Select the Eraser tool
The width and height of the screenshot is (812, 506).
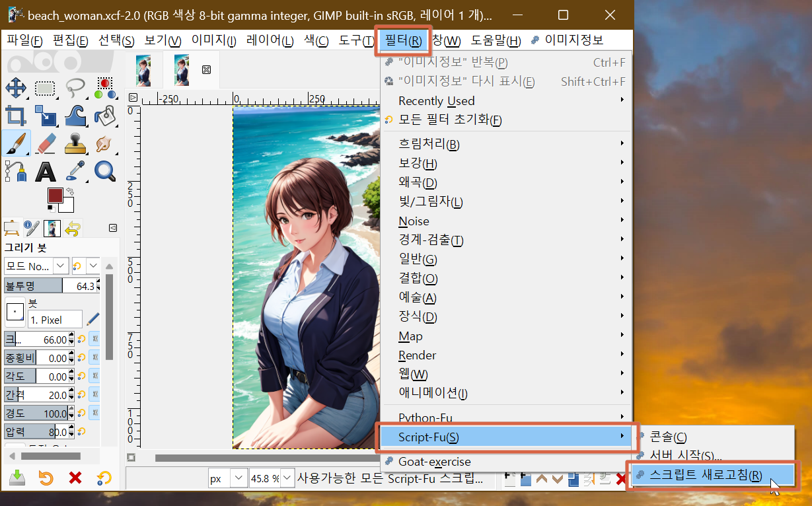tap(45, 143)
